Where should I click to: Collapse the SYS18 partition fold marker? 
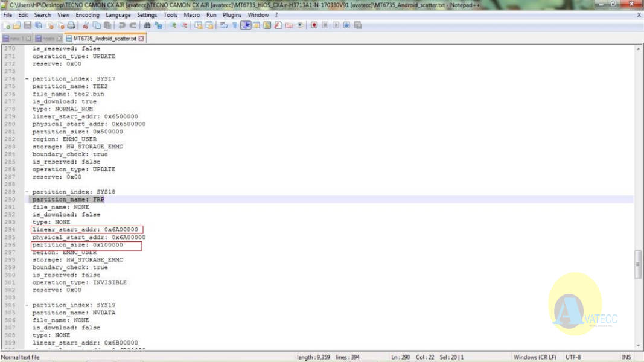click(x=27, y=192)
